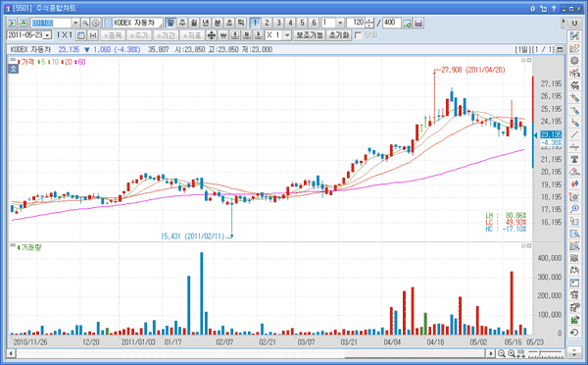Select chart preset number 3
The width and height of the screenshot is (588, 365).
pos(278,23)
